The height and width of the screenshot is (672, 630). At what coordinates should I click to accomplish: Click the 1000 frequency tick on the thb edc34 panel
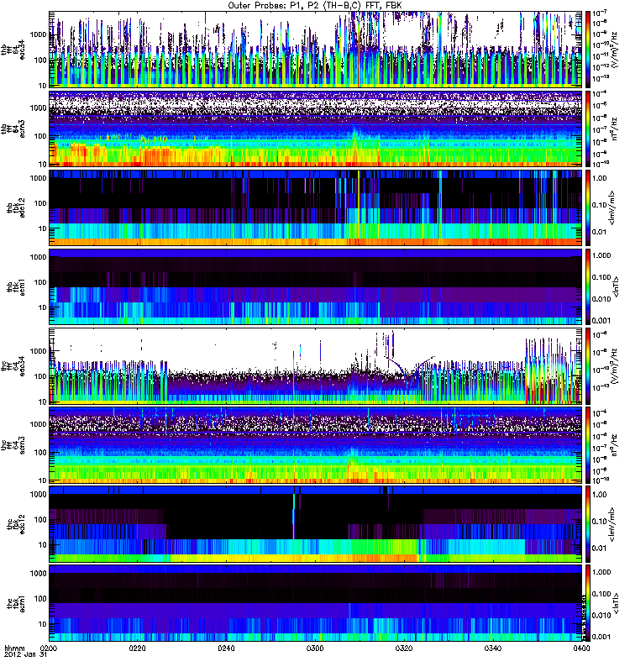pos(38,34)
